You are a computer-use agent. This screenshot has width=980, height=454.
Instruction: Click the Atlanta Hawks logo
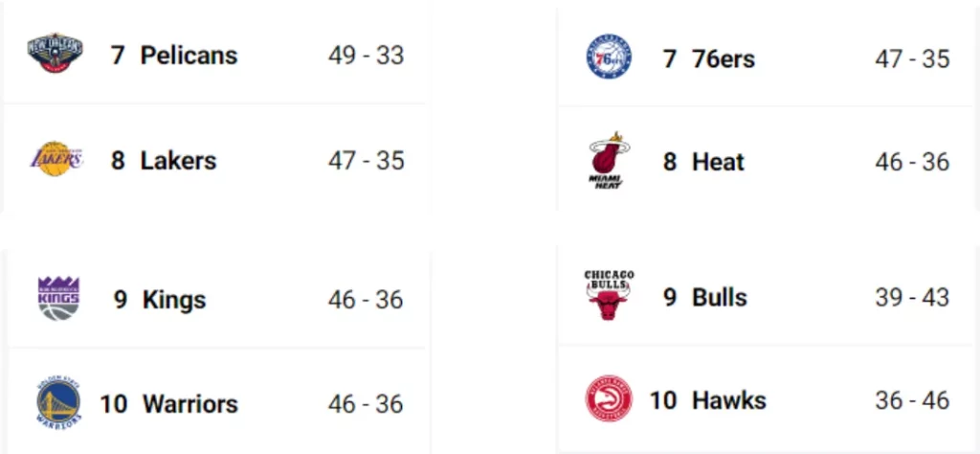coord(609,399)
